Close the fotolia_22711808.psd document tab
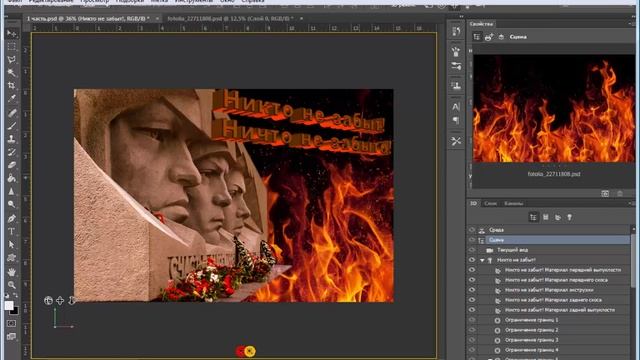This screenshot has height=360, width=640. click(301, 18)
